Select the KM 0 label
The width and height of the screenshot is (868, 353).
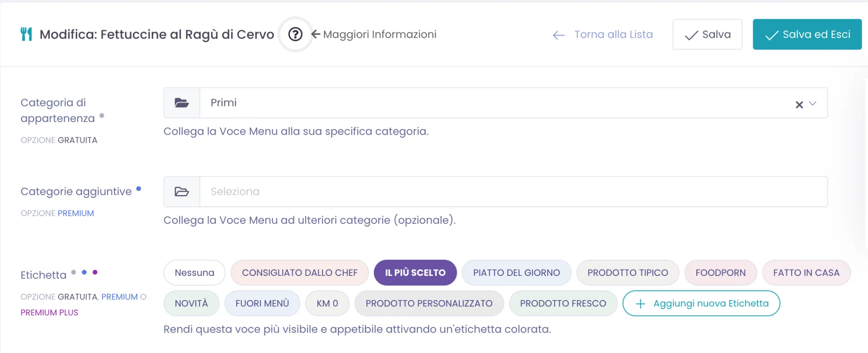pos(327,303)
